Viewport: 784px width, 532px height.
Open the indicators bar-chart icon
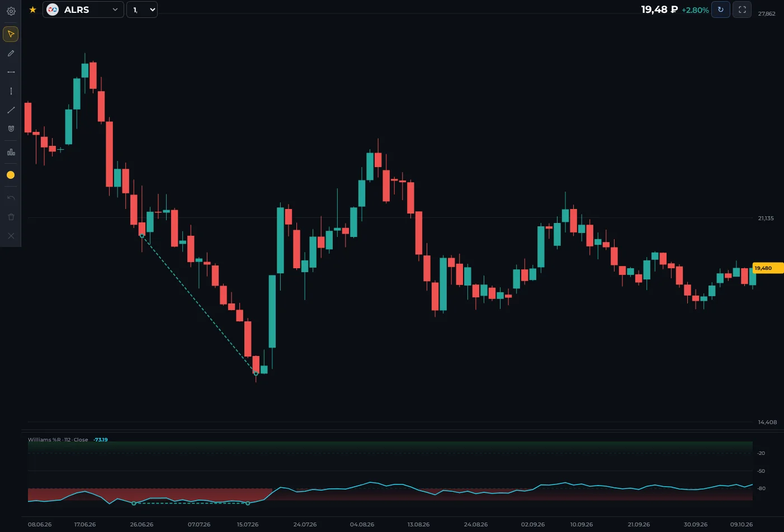point(11,152)
